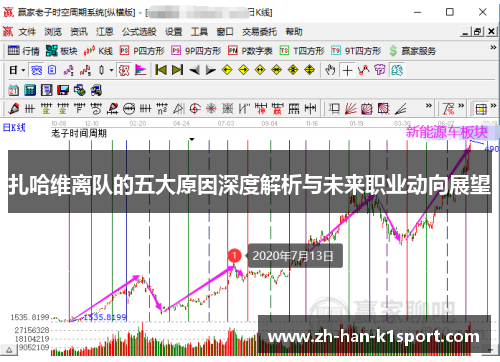Expand overflow chevron beside percent line icon
This screenshot has height=362, width=500.
(x=461, y=106)
